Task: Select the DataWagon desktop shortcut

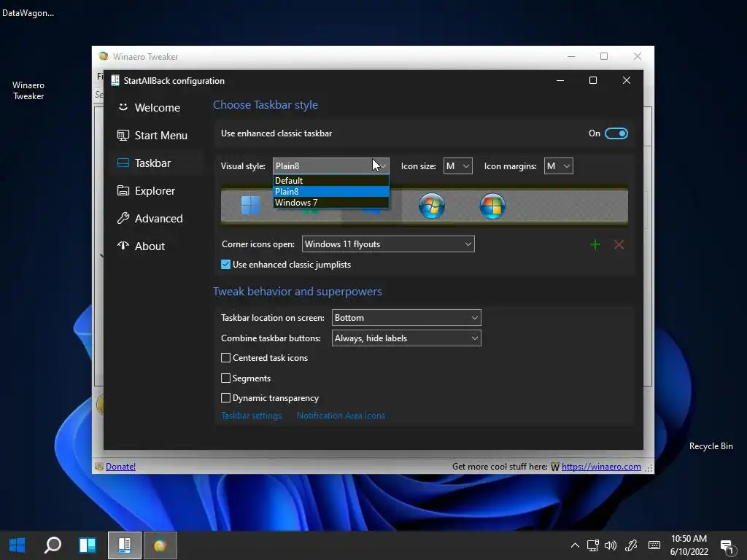Action: [28, 13]
